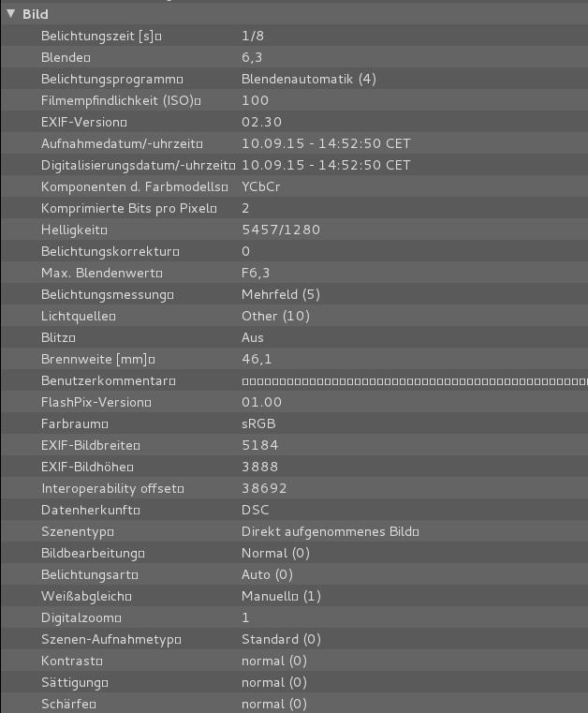Collapse the Bild section triangle

click(11, 14)
